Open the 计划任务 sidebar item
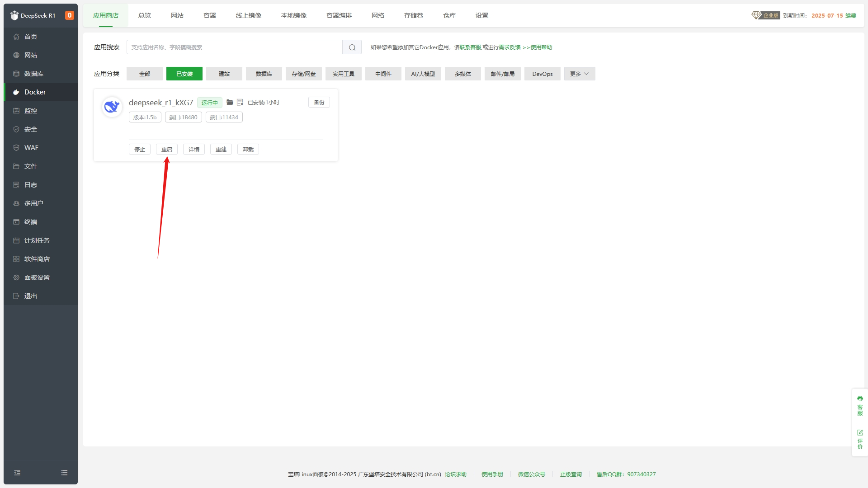Screen dimensions: 868x488 click(41, 240)
